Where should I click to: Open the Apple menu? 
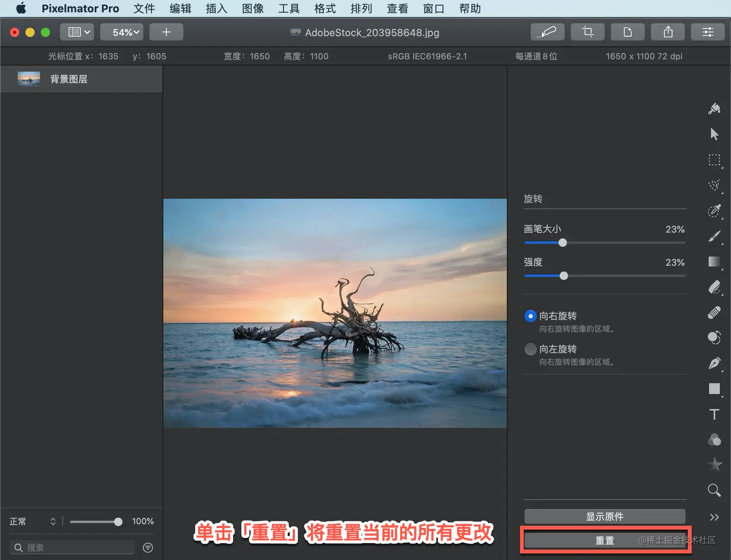click(21, 8)
